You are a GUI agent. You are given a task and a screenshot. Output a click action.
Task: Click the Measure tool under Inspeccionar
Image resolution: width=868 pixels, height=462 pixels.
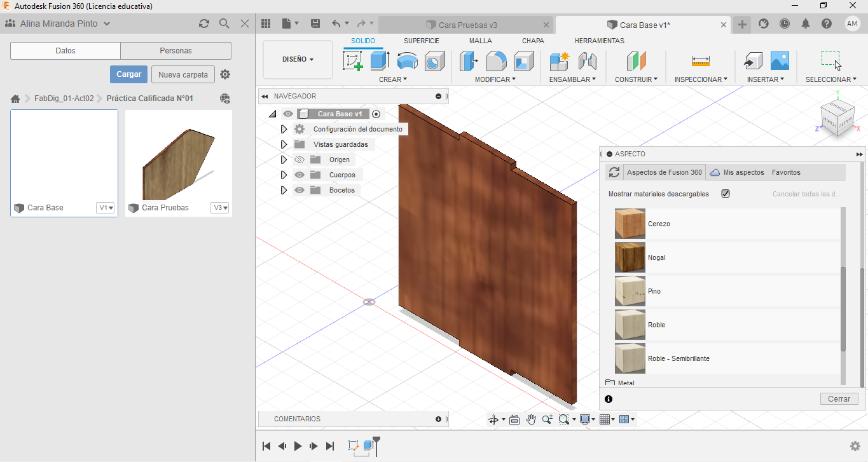(700, 61)
